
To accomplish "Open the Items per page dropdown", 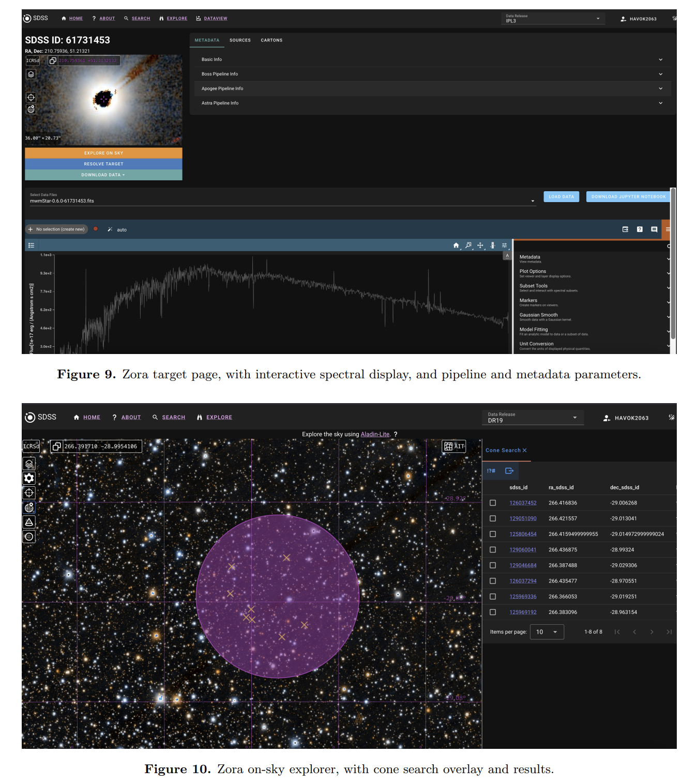I will click(x=547, y=632).
